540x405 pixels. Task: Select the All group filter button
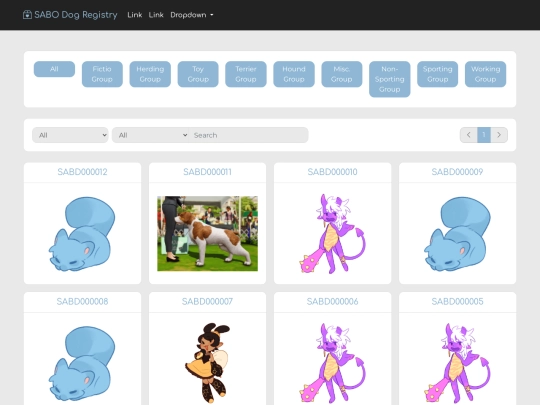[x=54, y=69]
